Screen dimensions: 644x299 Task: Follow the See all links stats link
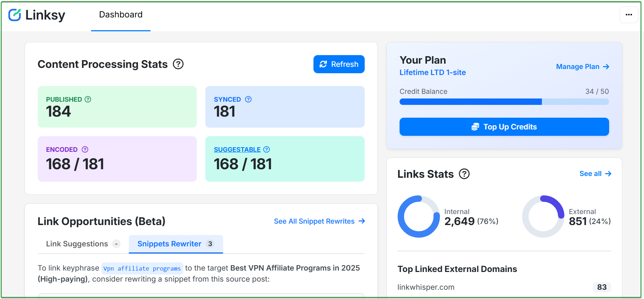click(595, 174)
